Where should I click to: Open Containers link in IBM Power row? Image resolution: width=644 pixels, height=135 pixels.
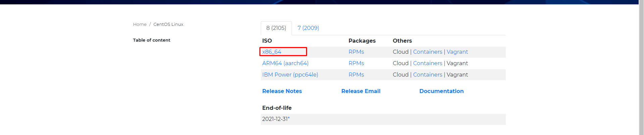[427, 75]
